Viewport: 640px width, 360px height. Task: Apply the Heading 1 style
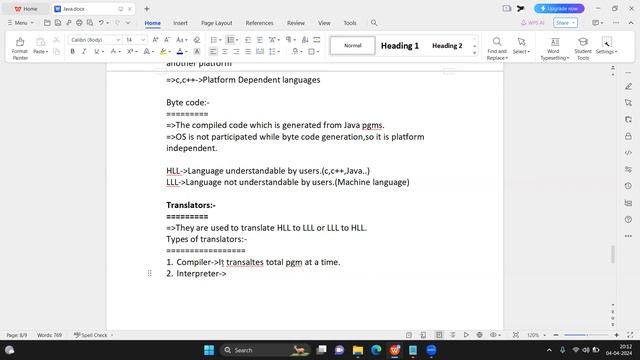click(400, 46)
